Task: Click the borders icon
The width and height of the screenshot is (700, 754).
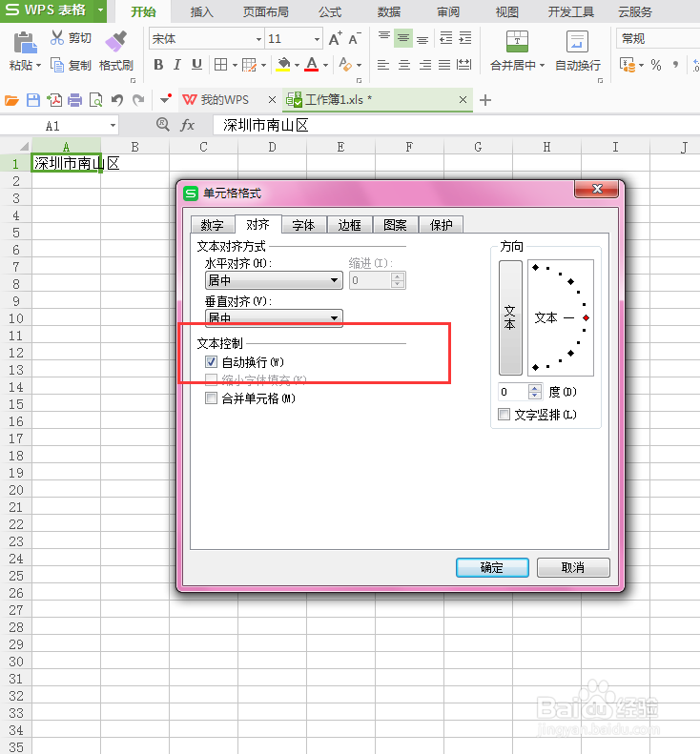Action: point(221,65)
